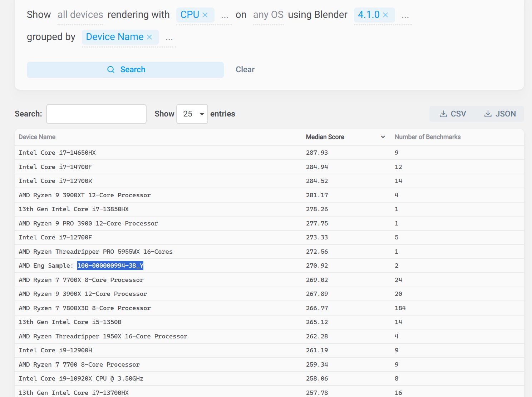Sort by Number of Benchmarks column
The image size is (532, 397).
coord(427,137)
